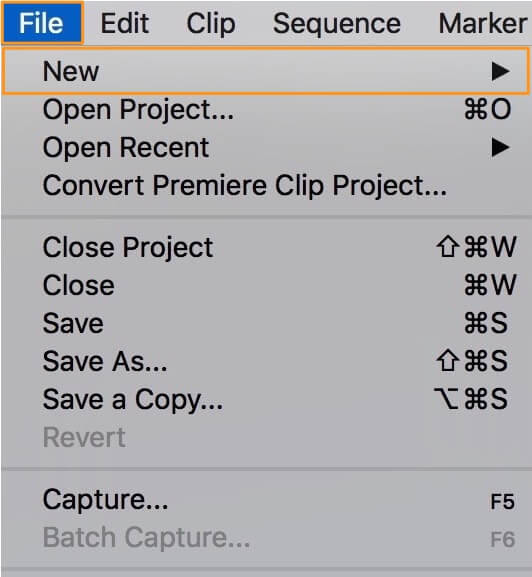Select the Close menu entry

point(266,285)
